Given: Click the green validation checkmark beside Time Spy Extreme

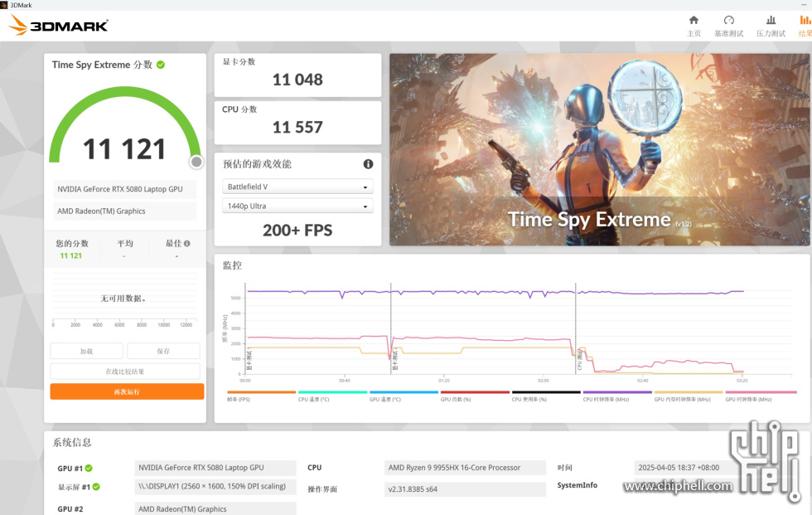Looking at the screenshot, I should 161,65.
